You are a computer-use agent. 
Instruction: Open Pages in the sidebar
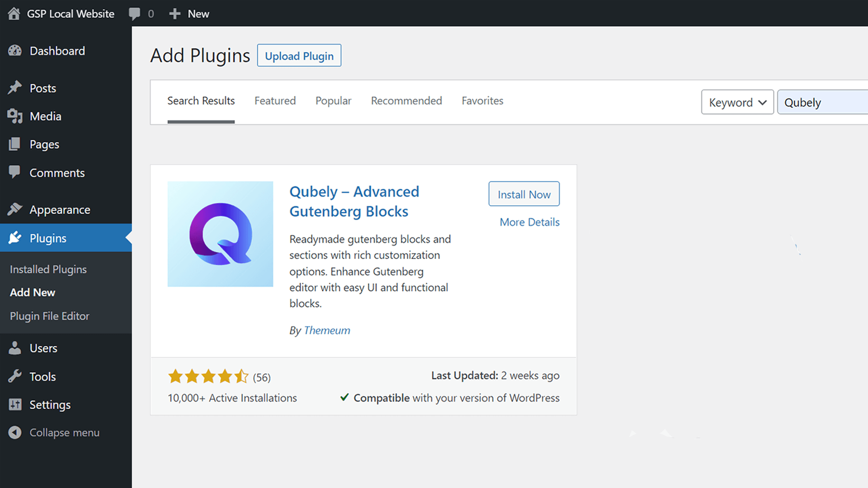[x=44, y=144]
